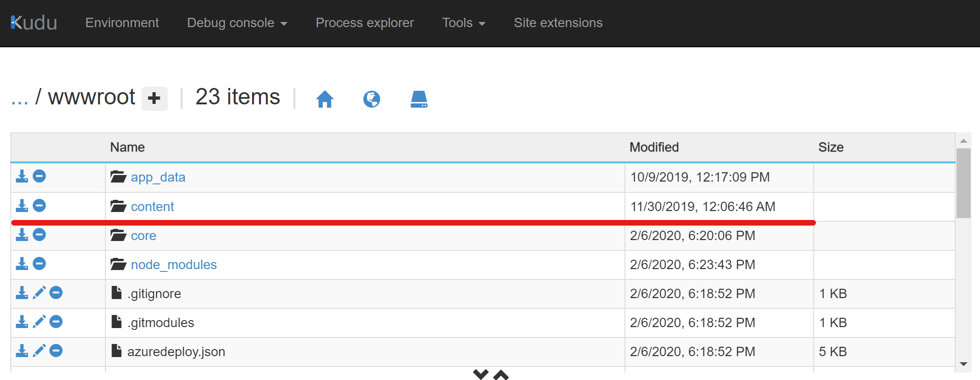
Task: Download the content folder
Action: (x=22, y=206)
